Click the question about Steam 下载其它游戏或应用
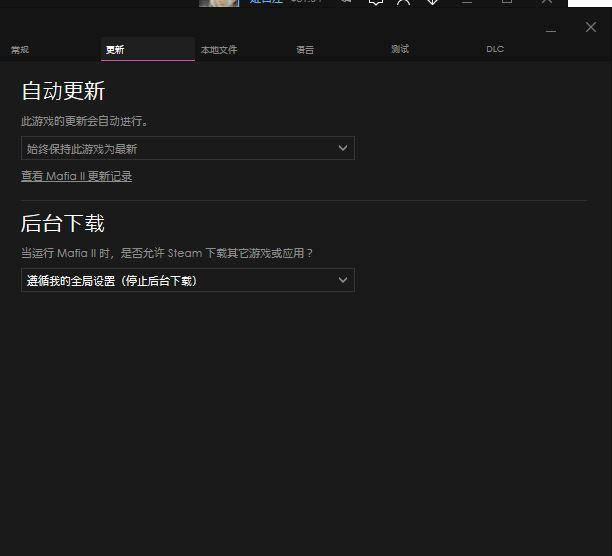 click(x=167, y=253)
